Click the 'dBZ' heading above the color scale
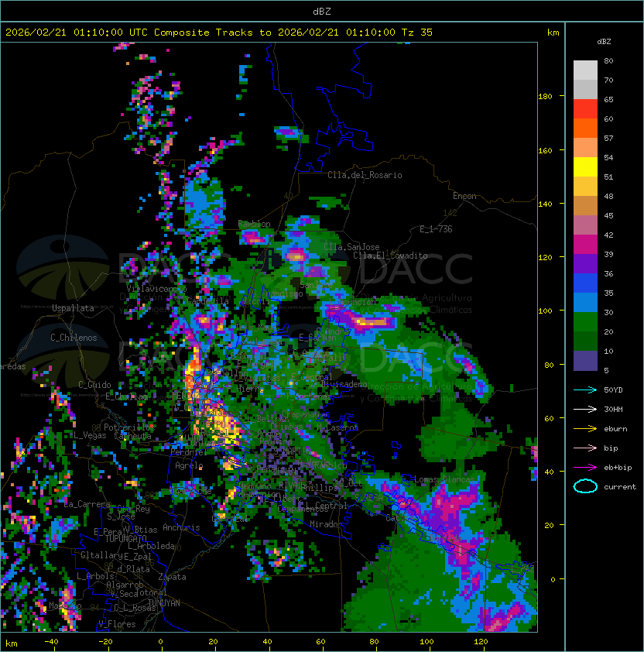Image resolution: width=644 pixels, height=652 pixels. click(604, 42)
